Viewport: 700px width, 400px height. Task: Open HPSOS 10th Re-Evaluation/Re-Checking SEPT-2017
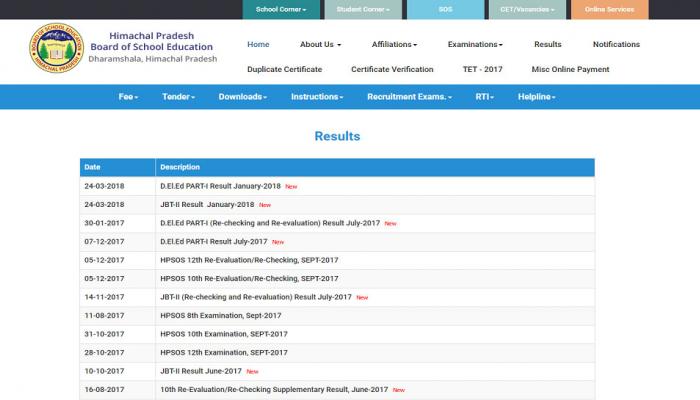point(249,278)
